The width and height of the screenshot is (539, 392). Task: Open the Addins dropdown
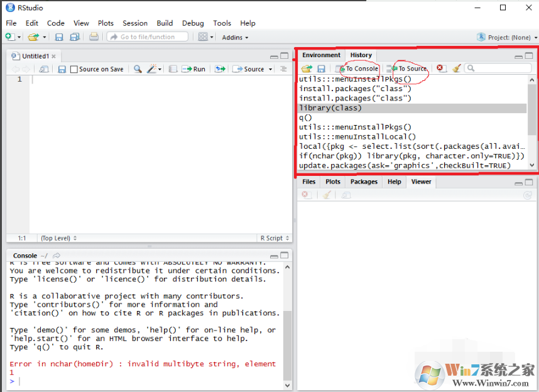(235, 38)
